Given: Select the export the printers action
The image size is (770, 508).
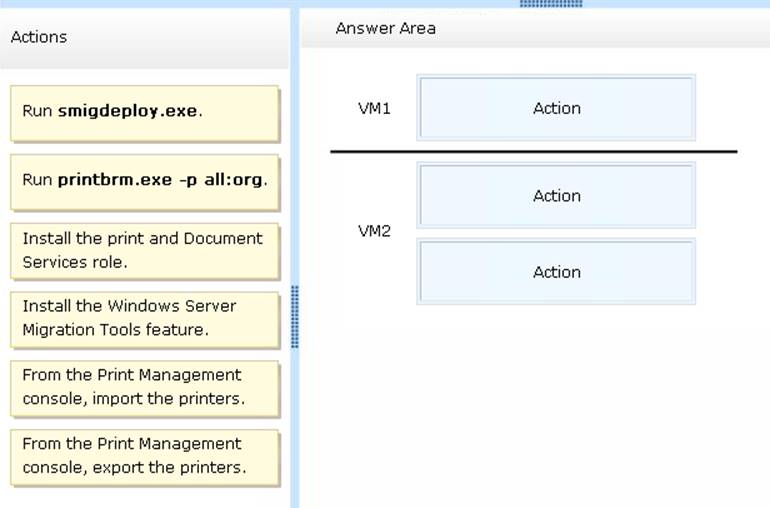Looking at the screenshot, I should click(x=144, y=456).
